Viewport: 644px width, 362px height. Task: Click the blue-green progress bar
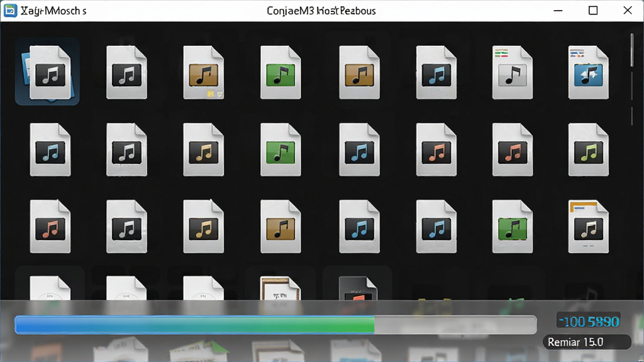(x=275, y=325)
